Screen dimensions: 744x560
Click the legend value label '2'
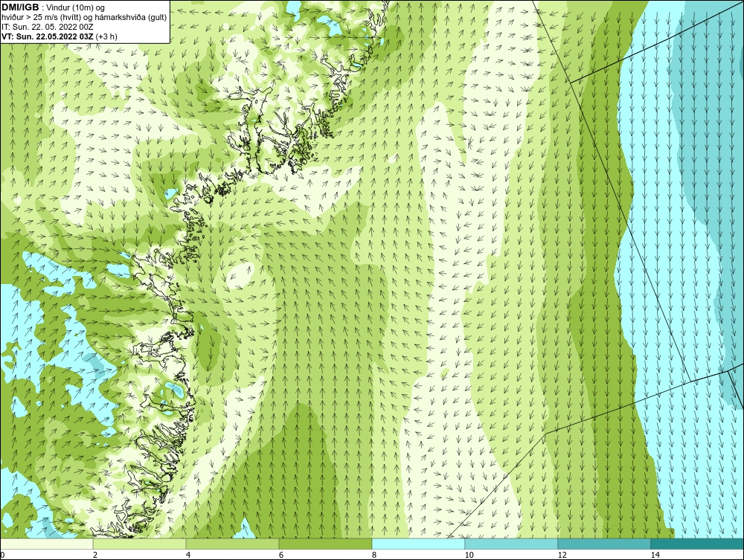tap(95, 556)
